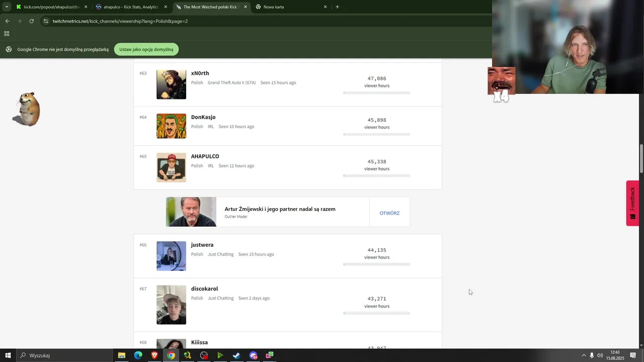Viewport: 644px width, 362px height.
Task: Open the notification center icon
Action: (633, 355)
